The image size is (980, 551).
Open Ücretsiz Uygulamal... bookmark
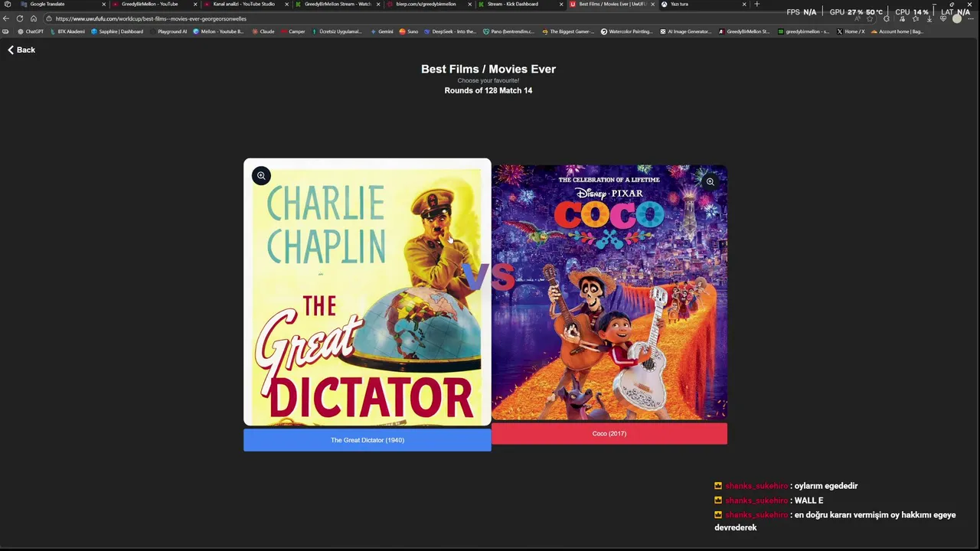(337, 31)
